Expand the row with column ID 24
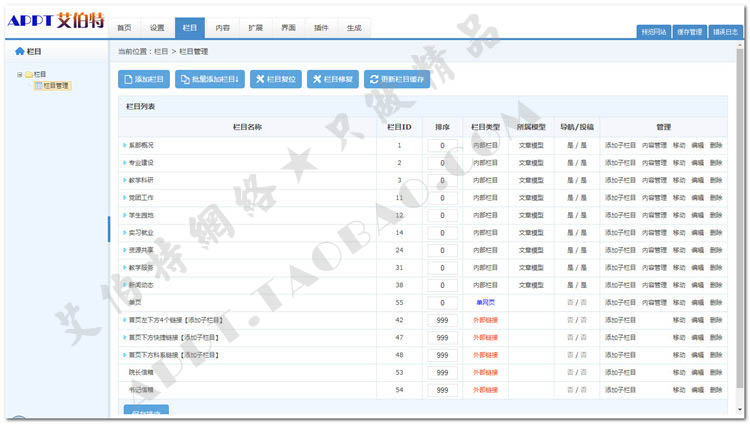Screen dimensions: 750x424 click(x=125, y=250)
